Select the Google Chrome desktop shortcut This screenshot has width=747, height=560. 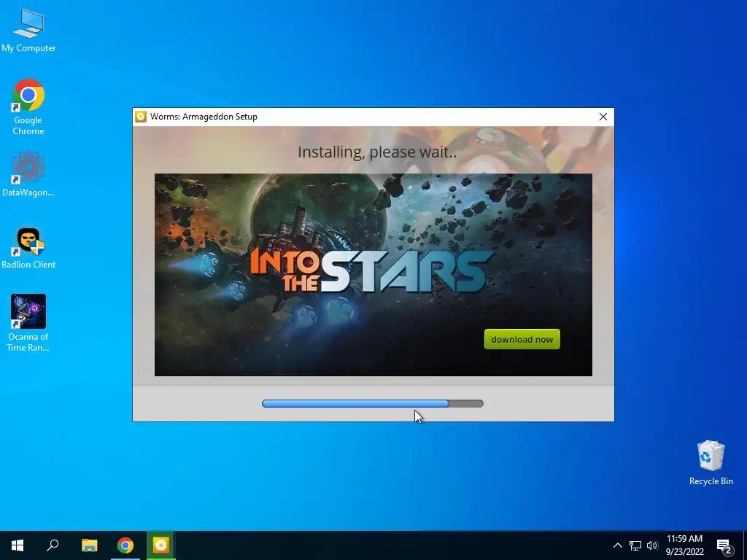pyautogui.click(x=28, y=107)
